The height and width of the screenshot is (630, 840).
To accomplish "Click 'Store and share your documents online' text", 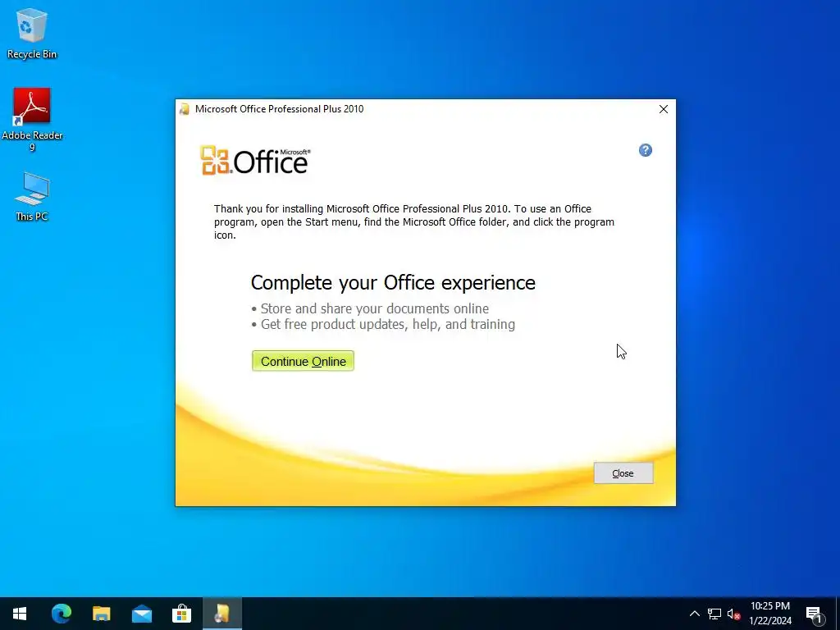I will [374, 308].
